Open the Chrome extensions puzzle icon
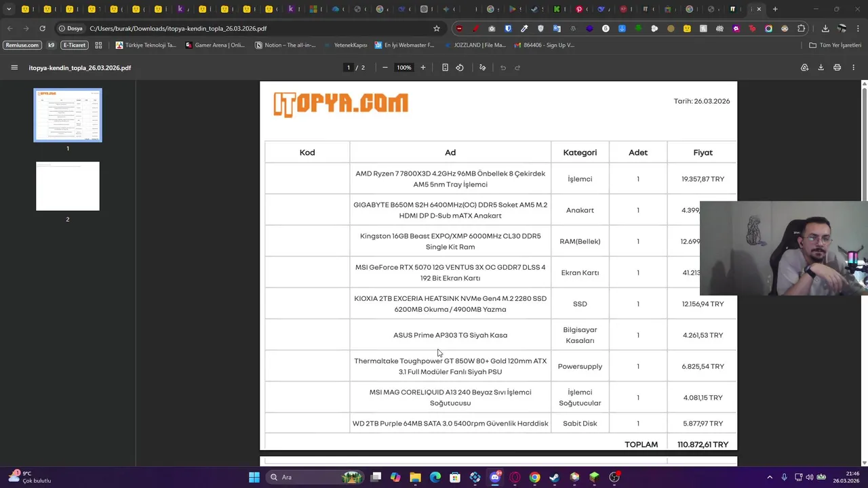The height and width of the screenshot is (488, 868). [x=802, y=28]
